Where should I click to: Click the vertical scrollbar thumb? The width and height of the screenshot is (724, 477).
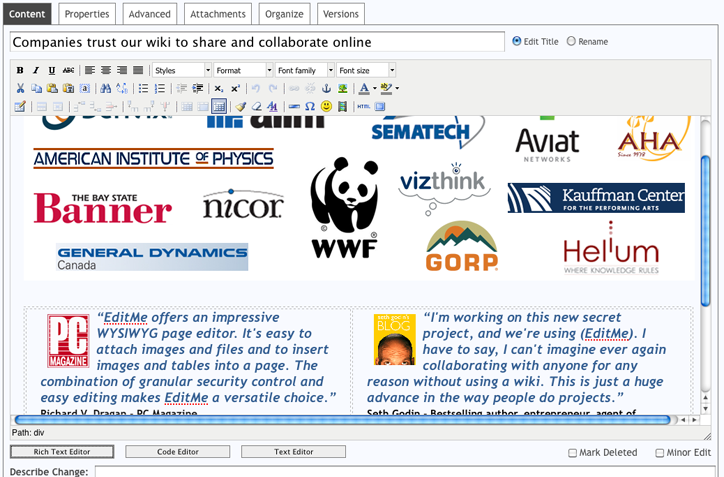706,231
